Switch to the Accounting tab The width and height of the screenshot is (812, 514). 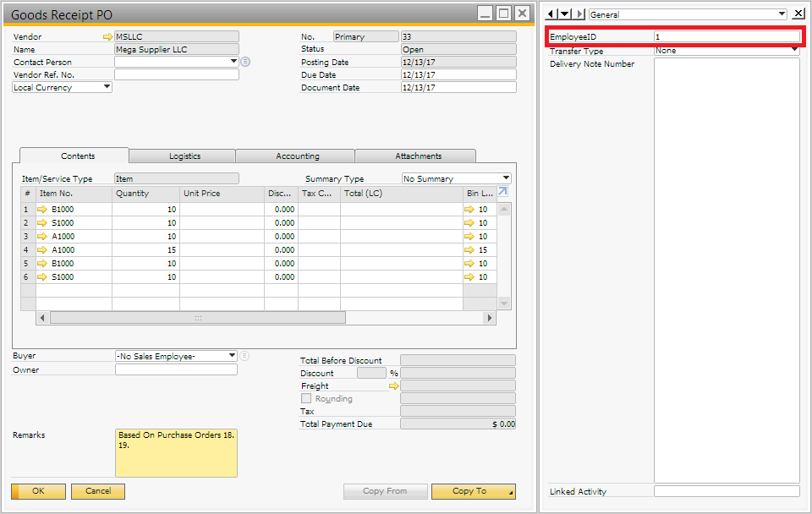tap(297, 156)
